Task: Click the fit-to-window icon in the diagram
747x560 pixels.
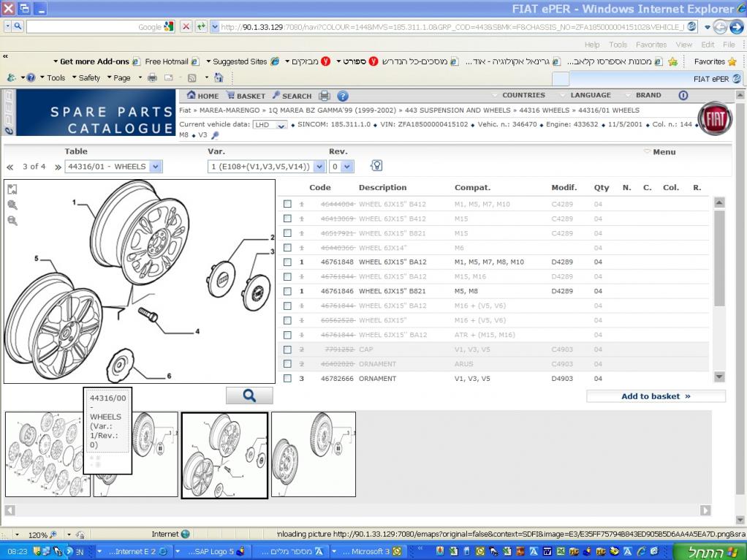Action: point(12,189)
